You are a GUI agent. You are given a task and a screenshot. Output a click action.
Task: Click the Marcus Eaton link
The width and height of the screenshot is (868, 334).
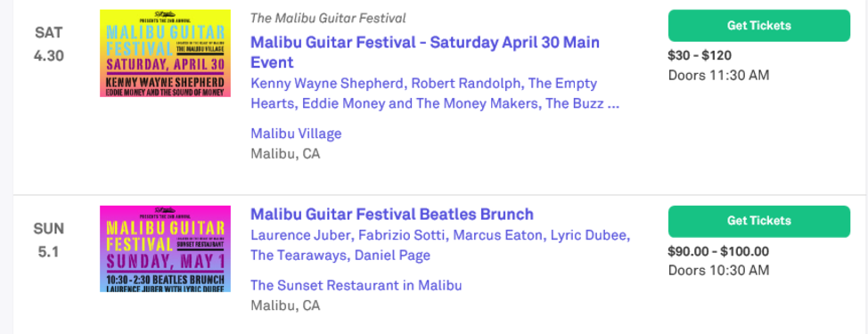[x=497, y=235]
